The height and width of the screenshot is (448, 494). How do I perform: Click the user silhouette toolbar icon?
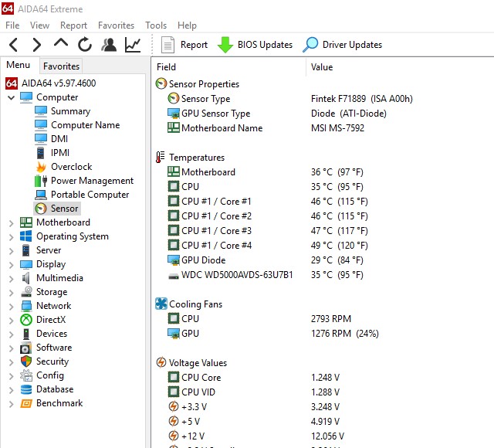click(109, 45)
